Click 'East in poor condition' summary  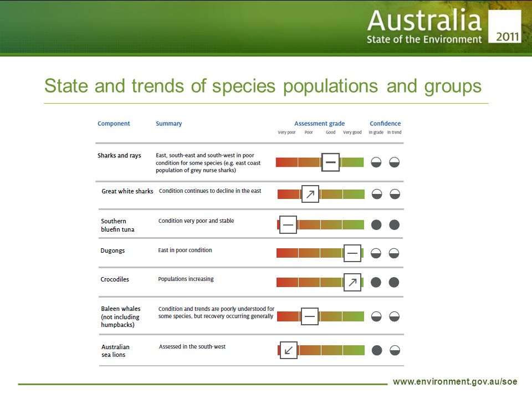tap(185, 250)
